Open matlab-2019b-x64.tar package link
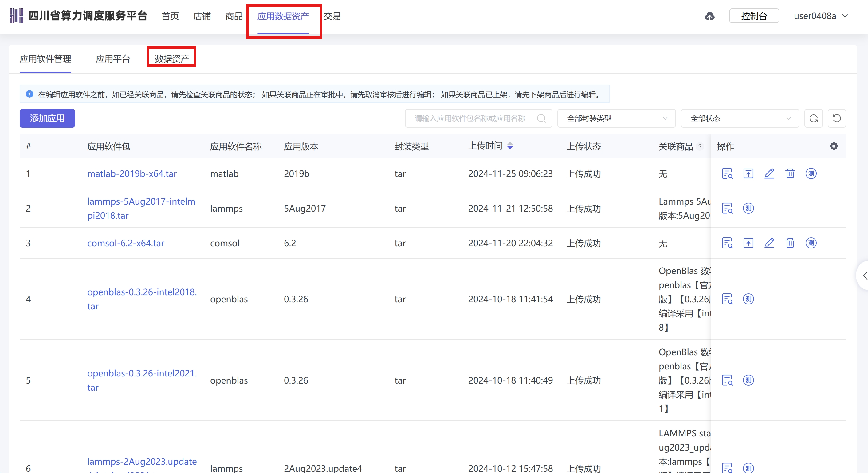This screenshot has width=868, height=473. (x=132, y=173)
